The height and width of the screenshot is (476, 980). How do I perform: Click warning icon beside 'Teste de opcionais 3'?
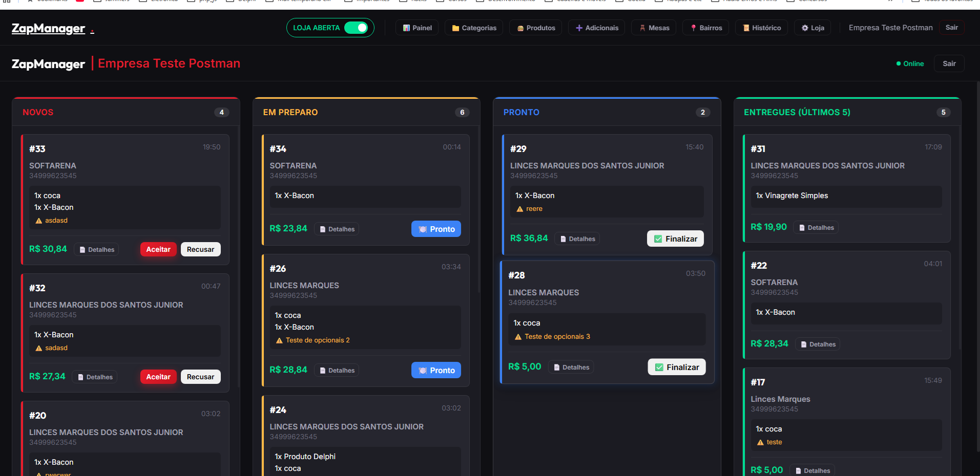click(x=518, y=337)
